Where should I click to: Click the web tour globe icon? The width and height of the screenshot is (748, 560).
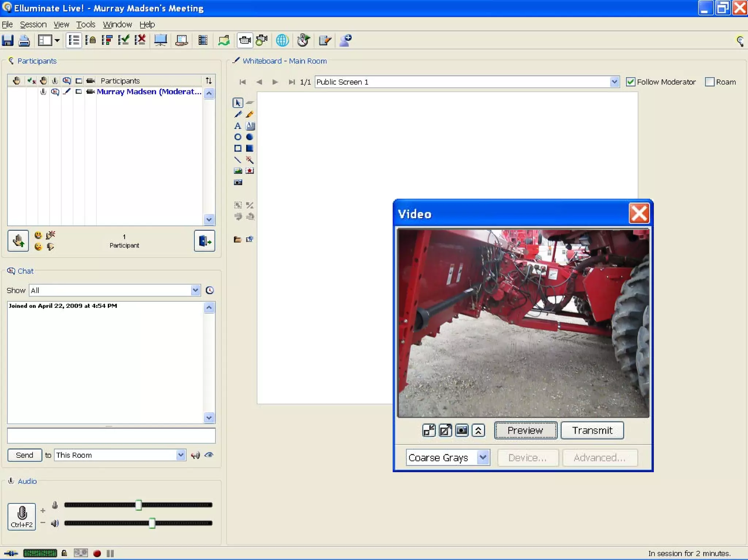coord(282,40)
